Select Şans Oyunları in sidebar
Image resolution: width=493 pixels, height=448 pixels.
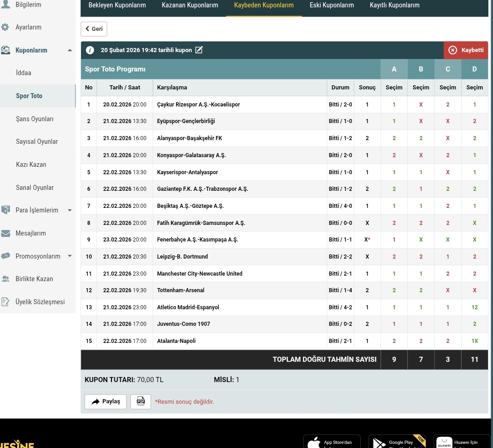click(x=35, y=119)
